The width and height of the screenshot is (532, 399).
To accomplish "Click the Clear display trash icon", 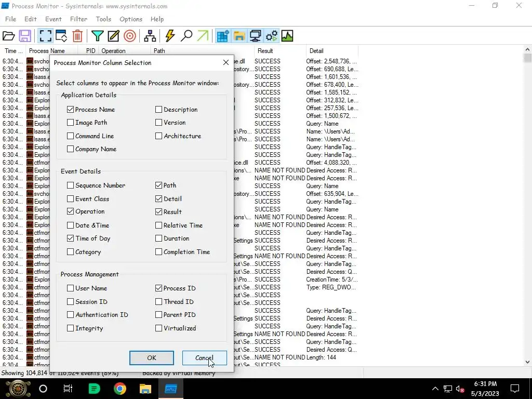I will point(77,36).
